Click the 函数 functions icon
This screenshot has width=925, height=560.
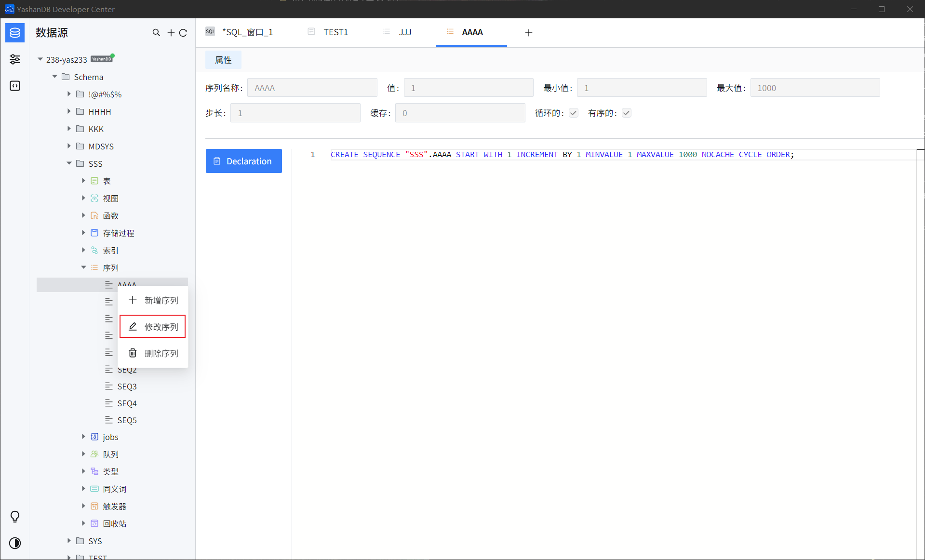pyautogui.click(x=94, y=215)
